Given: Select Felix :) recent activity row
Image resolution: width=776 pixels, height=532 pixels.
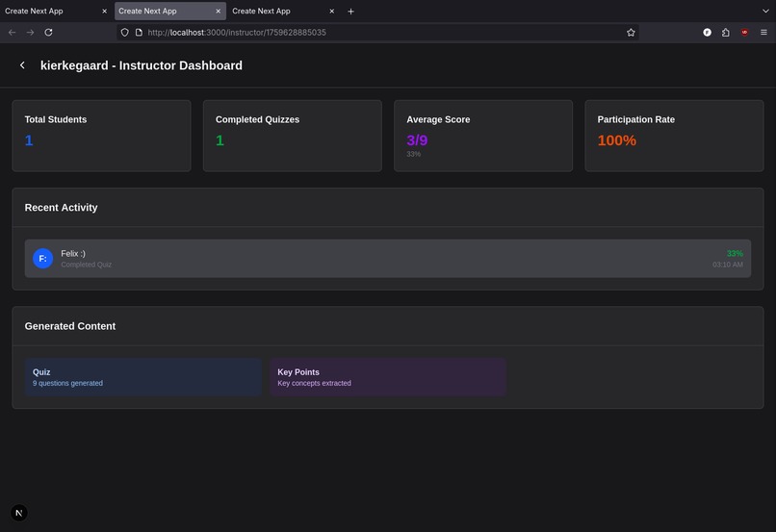Looking at the screenshot, I should 388,259.
